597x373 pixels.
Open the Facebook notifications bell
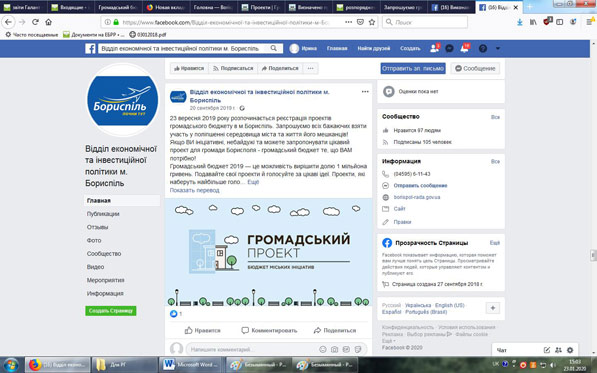tap(465, 48)
